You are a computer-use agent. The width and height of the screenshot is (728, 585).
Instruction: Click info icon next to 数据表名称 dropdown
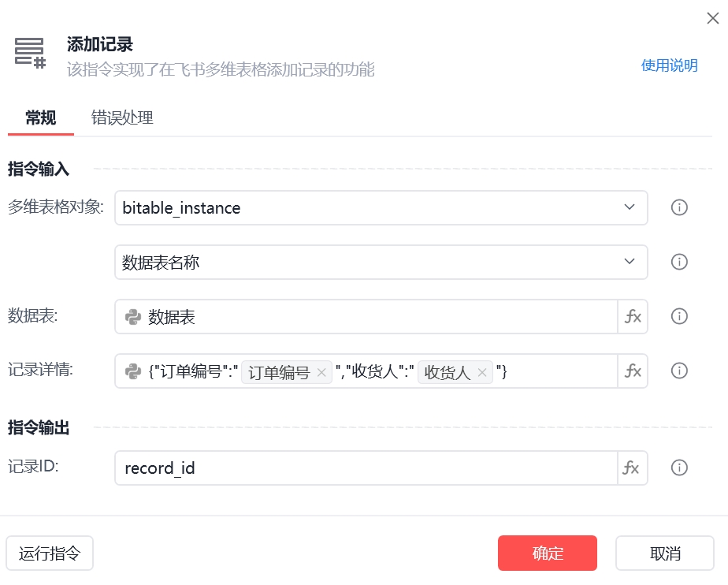(678, 262)
